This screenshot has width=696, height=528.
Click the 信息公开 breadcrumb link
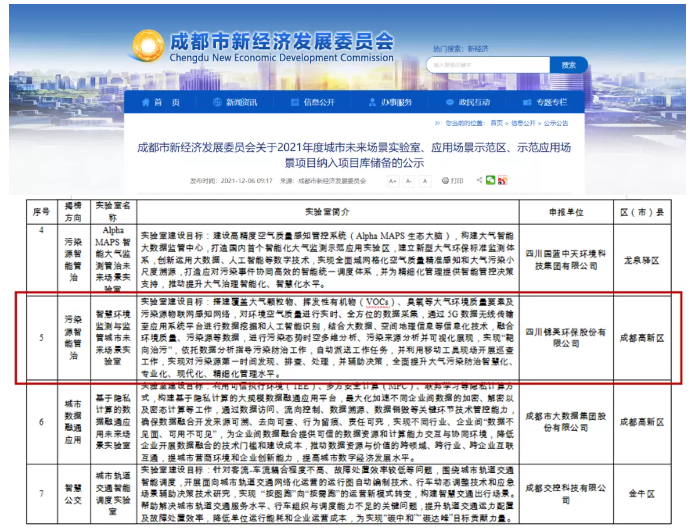[x=523, y=123]
